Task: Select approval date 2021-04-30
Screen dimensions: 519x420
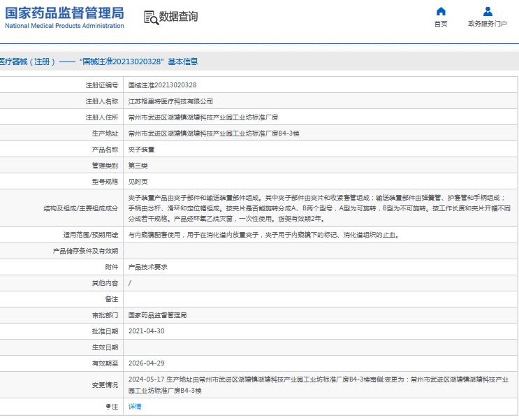Action: point(146,331)
